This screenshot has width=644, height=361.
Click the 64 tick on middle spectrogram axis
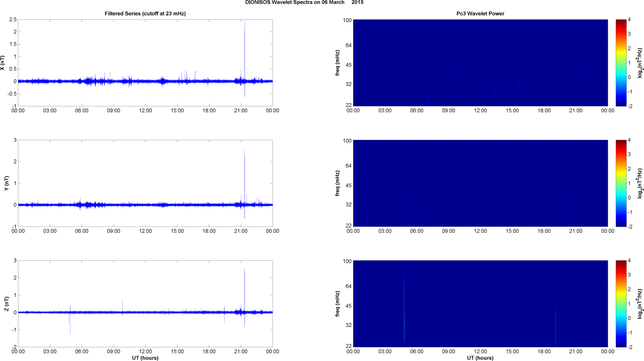(x=348, y=166)
